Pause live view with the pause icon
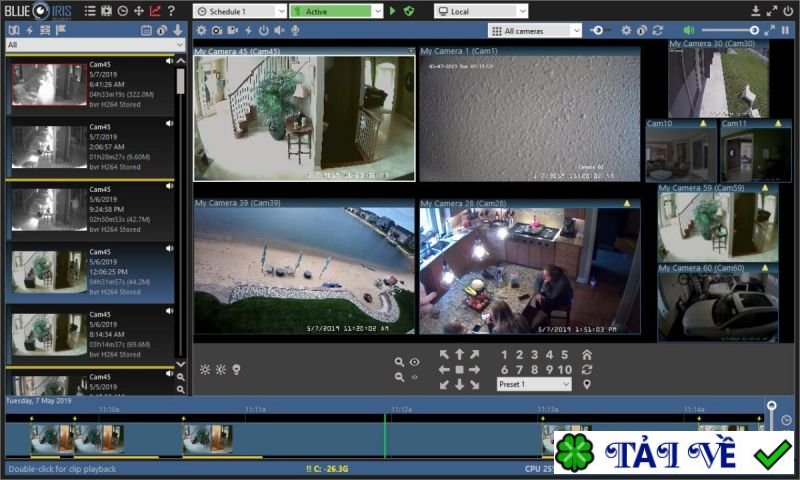Image resolution: width=800 pixels, height=480 pixels. [785, 31]
